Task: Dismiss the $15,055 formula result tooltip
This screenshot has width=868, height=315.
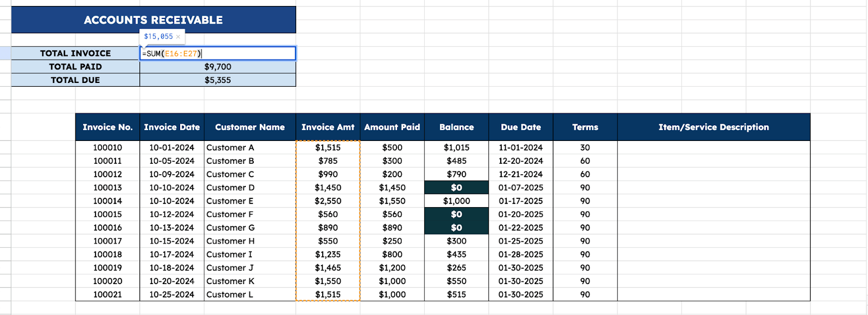Action: (178, 37)
